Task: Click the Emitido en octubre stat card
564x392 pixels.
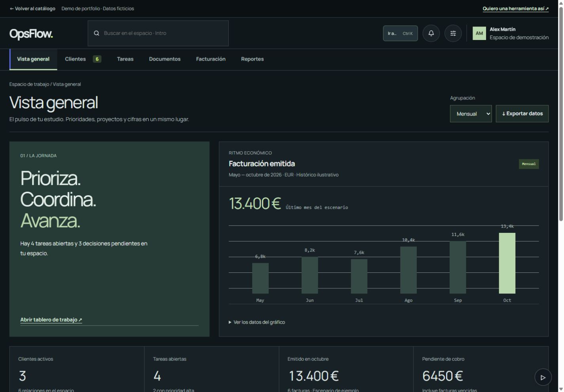Action: pos(346,369)
